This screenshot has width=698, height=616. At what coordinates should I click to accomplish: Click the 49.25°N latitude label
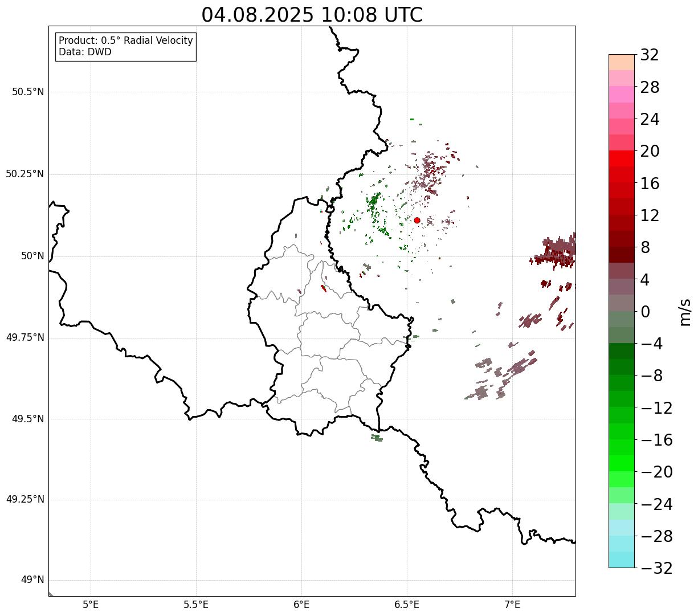(x=25, y=500)
